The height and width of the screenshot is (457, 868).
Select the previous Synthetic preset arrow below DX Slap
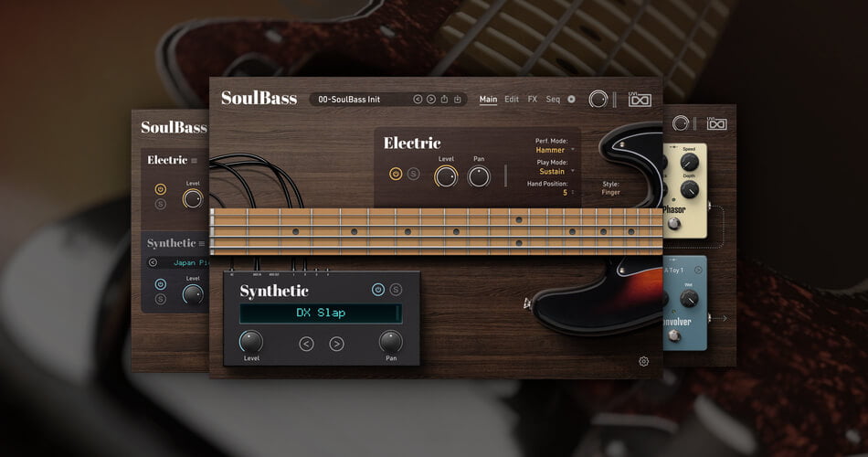(x=306, y=344)
